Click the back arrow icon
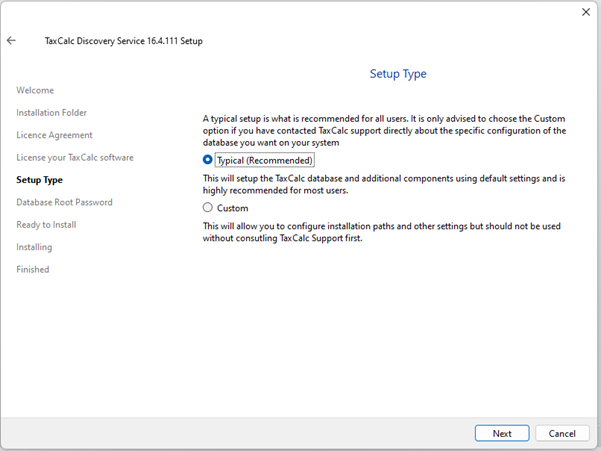The width and height of the screenshot is (601, 451). click(x=11, y=41)
